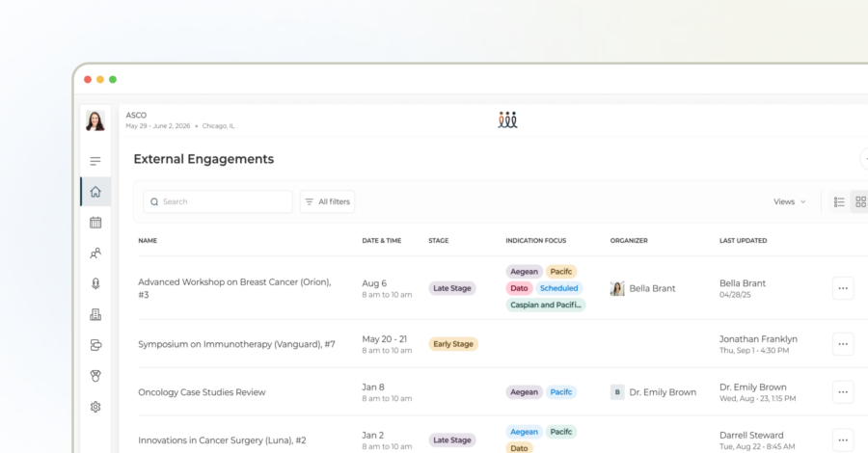Switch to grid view layout icon
The width and height of the screenshot is (868, 453).
[861, 201]
